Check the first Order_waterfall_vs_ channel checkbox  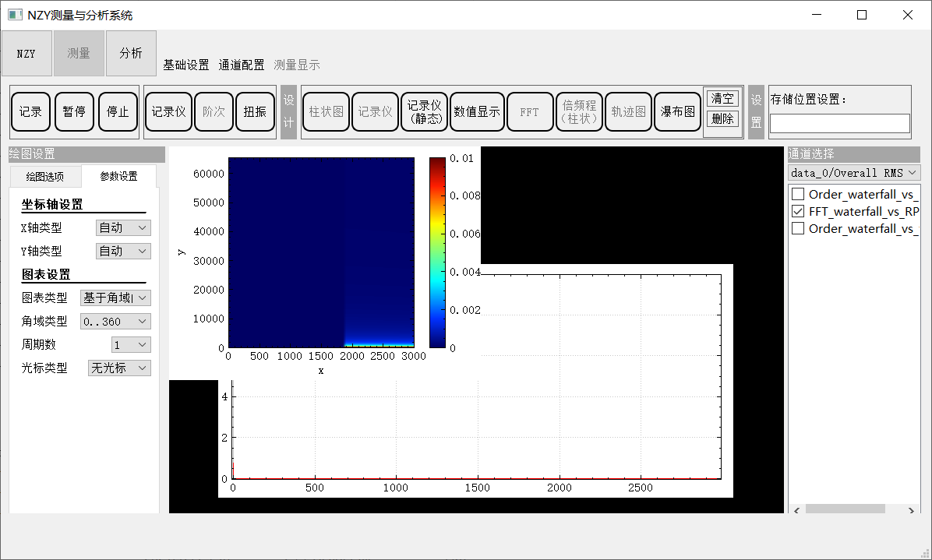click(798, 194)
